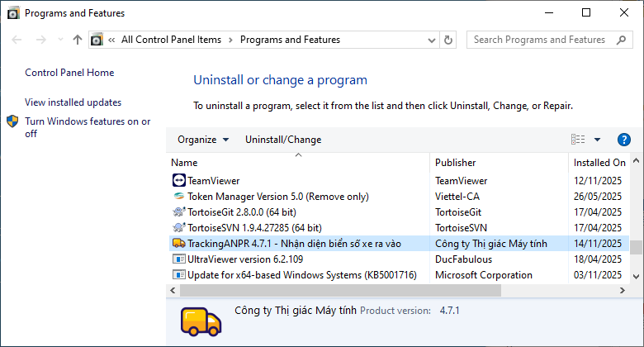This screenshot has width=644, height=347.
Task: Click the Token Manager program icon
Action: [x=179, y=197]
